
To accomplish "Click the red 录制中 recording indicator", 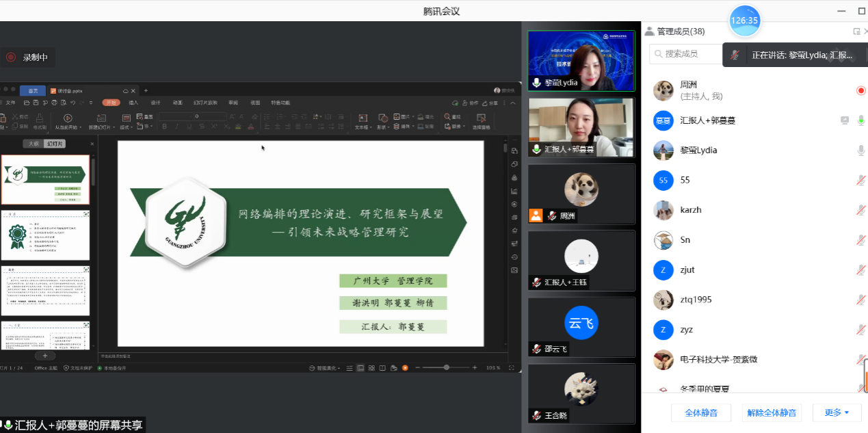I will pos(27,57).
